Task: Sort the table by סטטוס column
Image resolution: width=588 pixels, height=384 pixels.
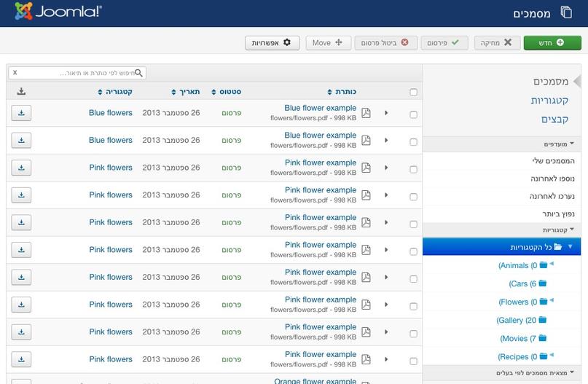Action: pos(226,92)
